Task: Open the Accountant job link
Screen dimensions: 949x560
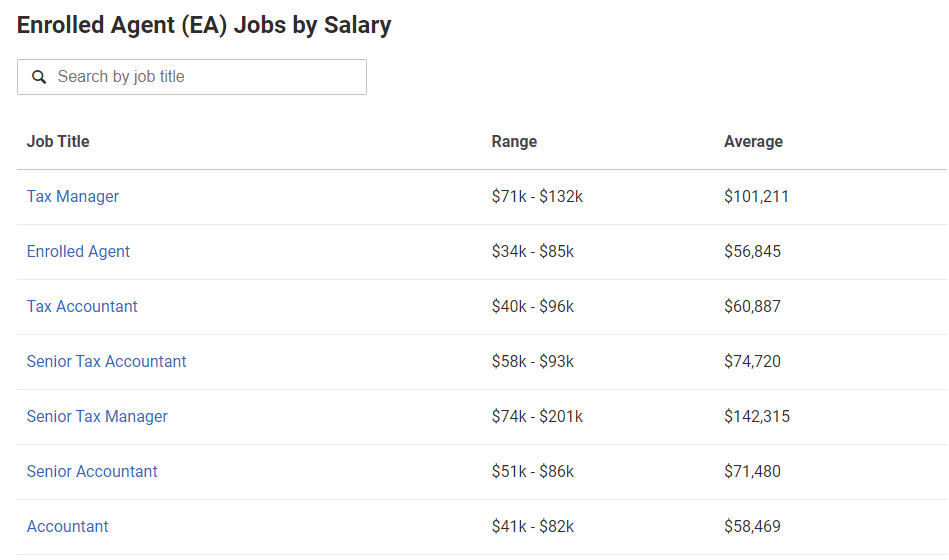Action: click(x=67, y=527)
